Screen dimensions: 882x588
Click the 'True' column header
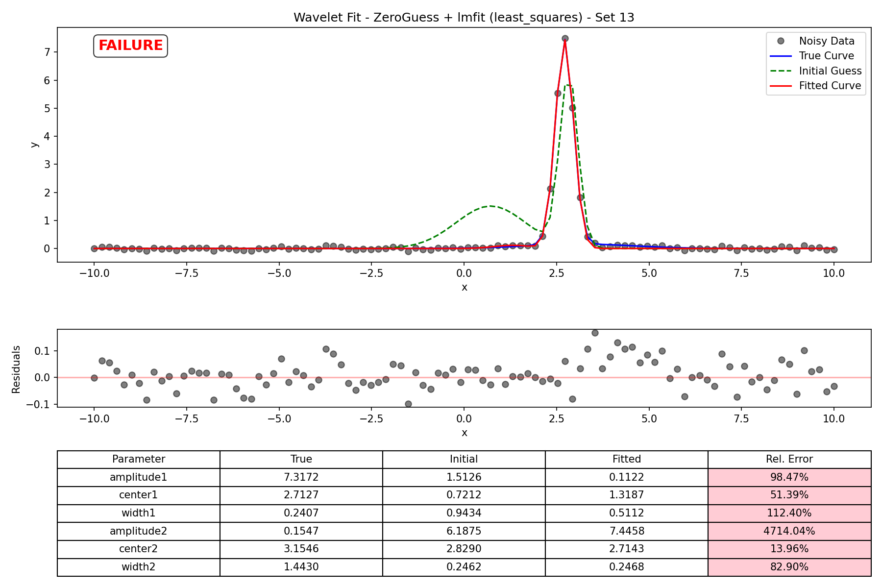(301, 459)
